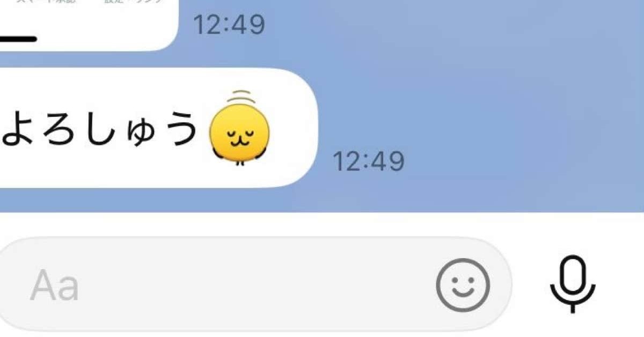644x337 pixels.
Task: Select the partially visible top message bubble
Action: pos(89,25)
